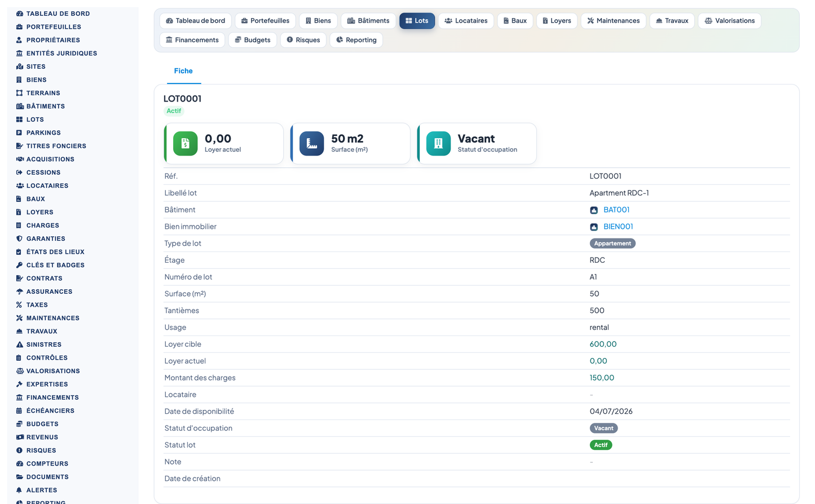The image size is (815, 504).
Task: Select Sites in the sidebar
Action: click(31, 67)
